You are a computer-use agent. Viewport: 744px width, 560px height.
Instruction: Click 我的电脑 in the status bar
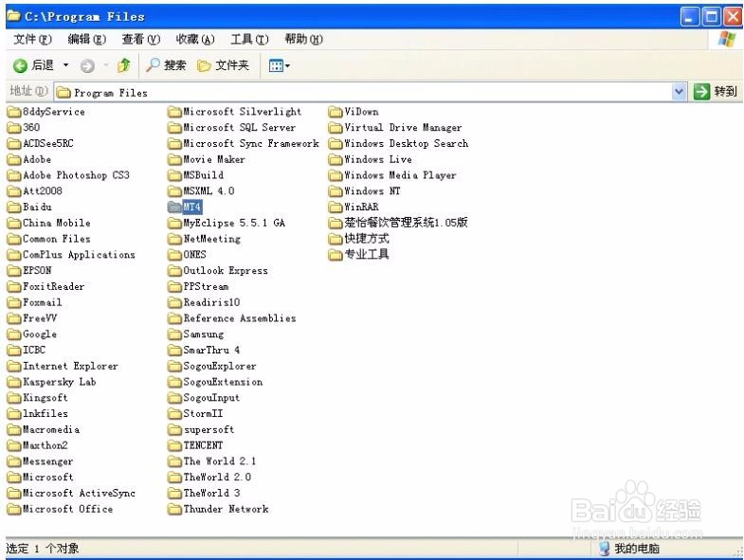[637, 549]
